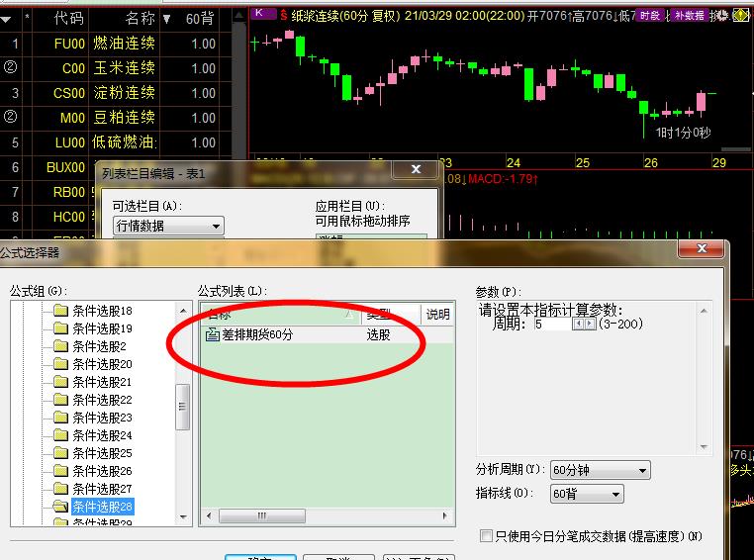This screenshot has width=754, height=560.
Task: Open folder 条件选股21
Action: pos(102,382)
